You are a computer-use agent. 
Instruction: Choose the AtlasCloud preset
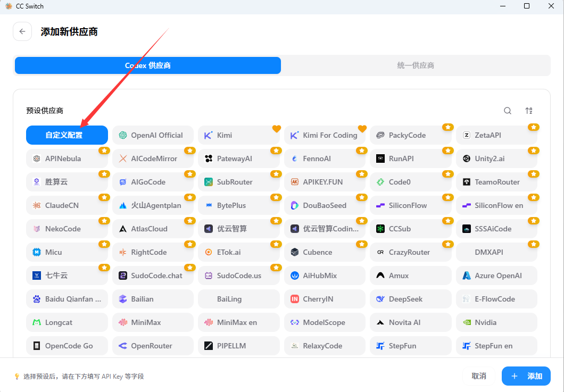(x=153, y=229)
